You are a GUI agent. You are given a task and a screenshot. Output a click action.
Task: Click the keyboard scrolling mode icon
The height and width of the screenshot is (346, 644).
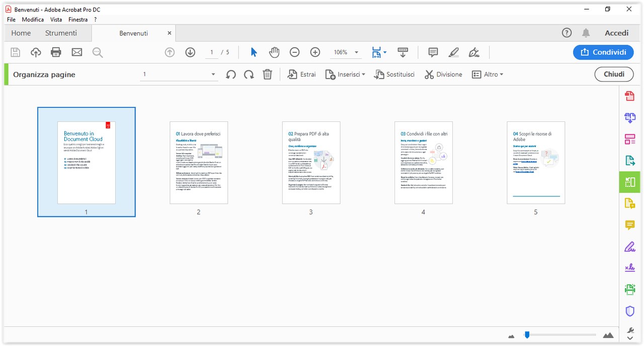click(x=403, y=52)
